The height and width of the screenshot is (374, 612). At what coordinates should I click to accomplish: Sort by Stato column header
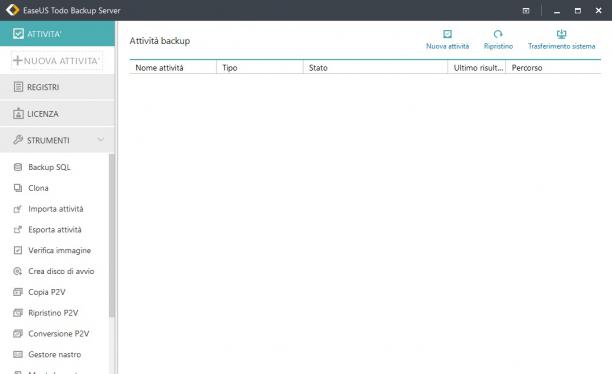pyautogui.click(x=375, y=68)
